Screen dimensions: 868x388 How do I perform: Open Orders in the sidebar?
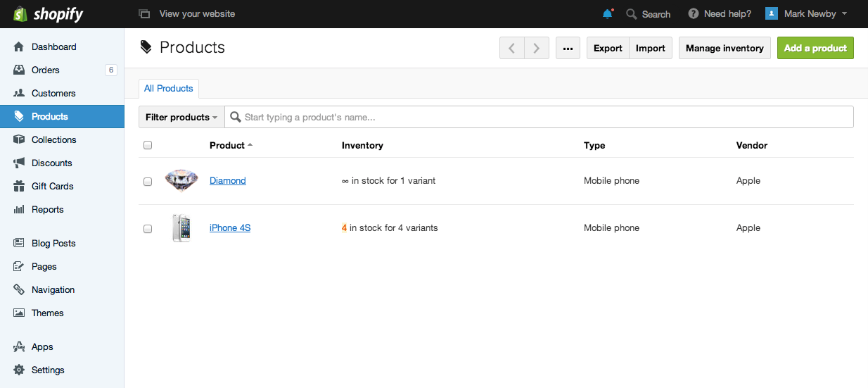[62, 70]
